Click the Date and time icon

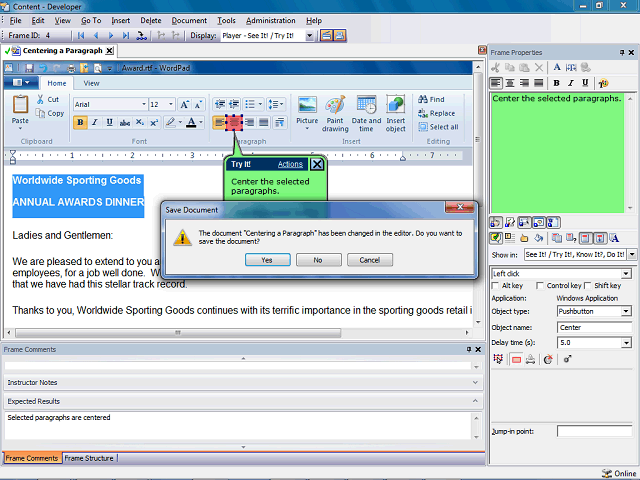tap(366, 104)
